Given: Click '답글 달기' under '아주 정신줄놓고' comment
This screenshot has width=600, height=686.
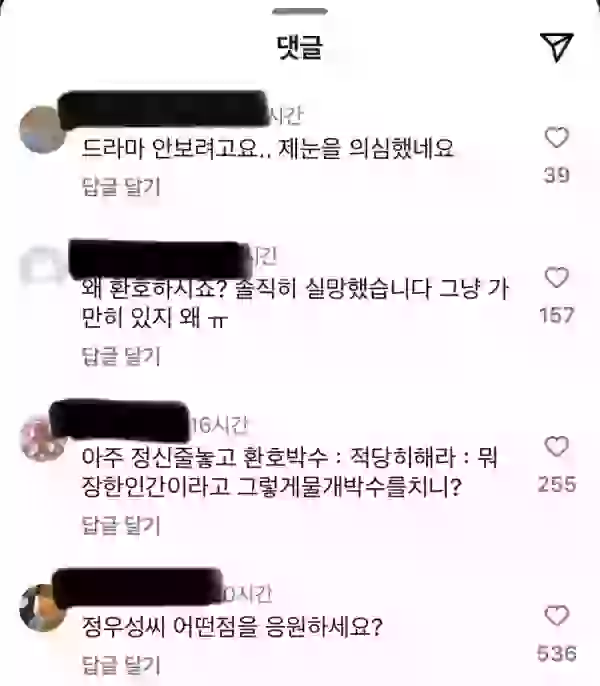Looking at the screenshot, I should [x=121, y=525].
